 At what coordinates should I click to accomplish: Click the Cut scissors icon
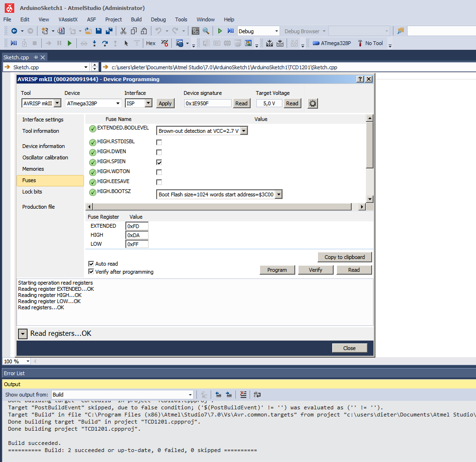(x=123, y=31)
